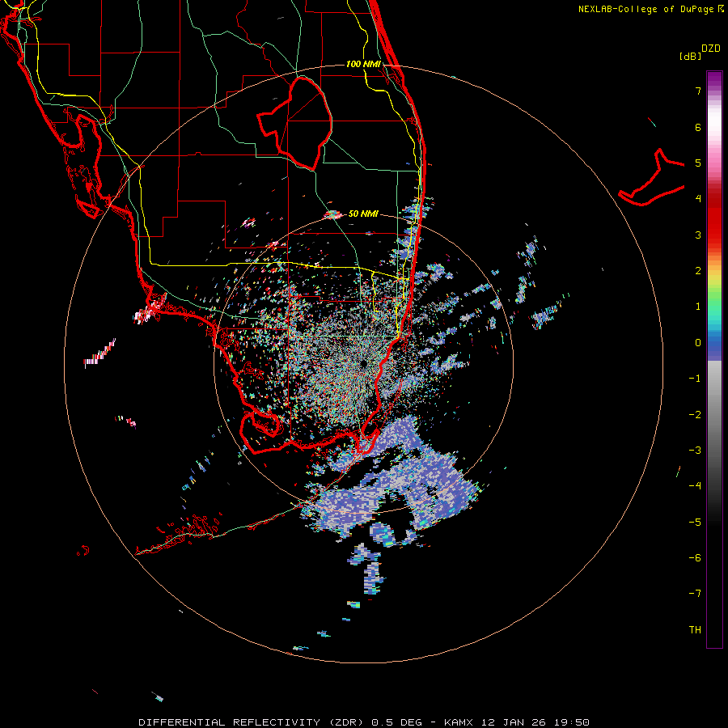Click the -1 value on colorbar scale

point(695,379)
